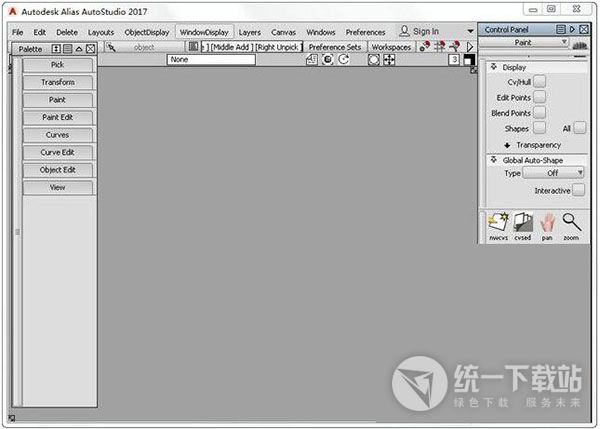Click the None name input field
The image size is (600, 429).
pos(211,60)
